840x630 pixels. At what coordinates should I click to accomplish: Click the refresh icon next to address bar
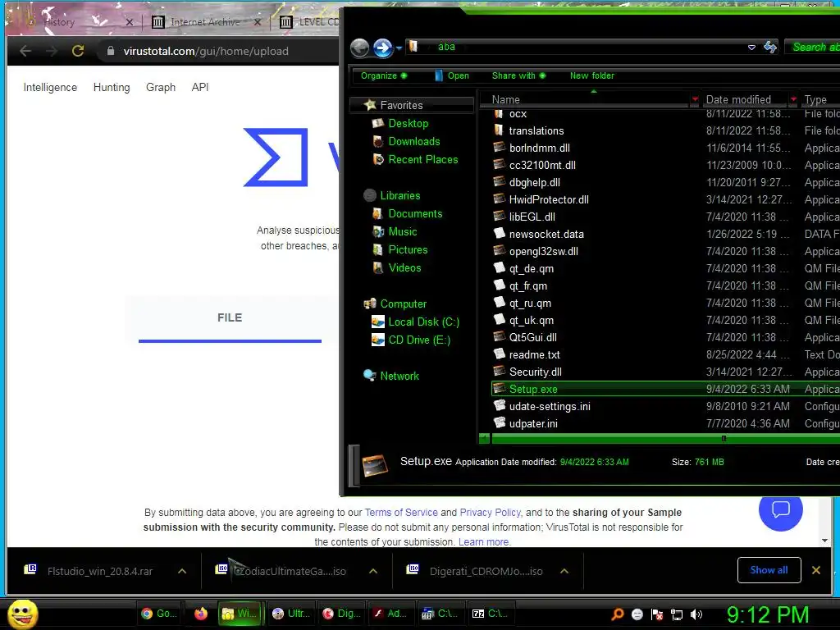click(x=770, y=47)
